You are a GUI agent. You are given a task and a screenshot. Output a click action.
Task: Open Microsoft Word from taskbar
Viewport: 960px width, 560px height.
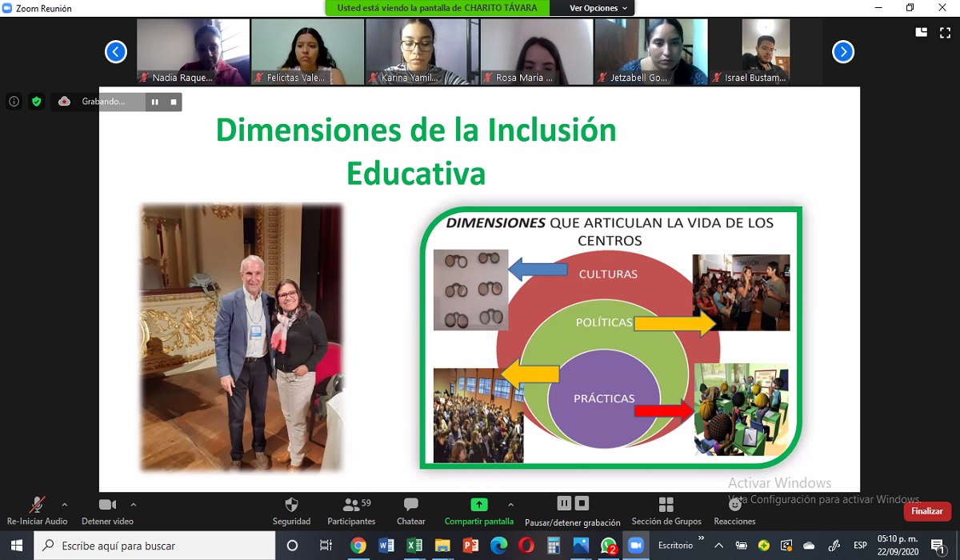pyautogui.click(x=386, y=546)
